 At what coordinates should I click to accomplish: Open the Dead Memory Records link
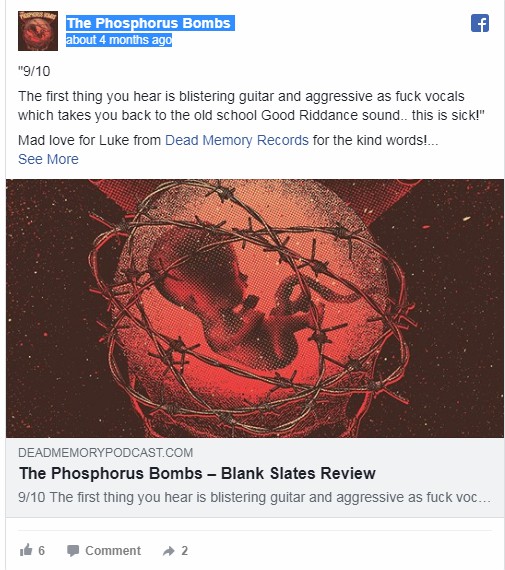pyautogui.click(x=237, y=140)
